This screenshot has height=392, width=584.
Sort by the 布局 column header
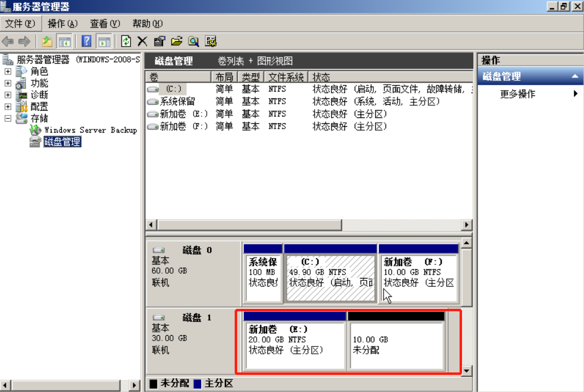click(x=224, y=77)
